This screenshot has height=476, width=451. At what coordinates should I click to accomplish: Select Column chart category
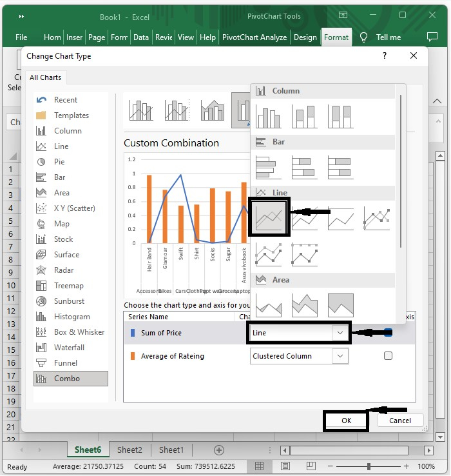[x=70, y=131]
